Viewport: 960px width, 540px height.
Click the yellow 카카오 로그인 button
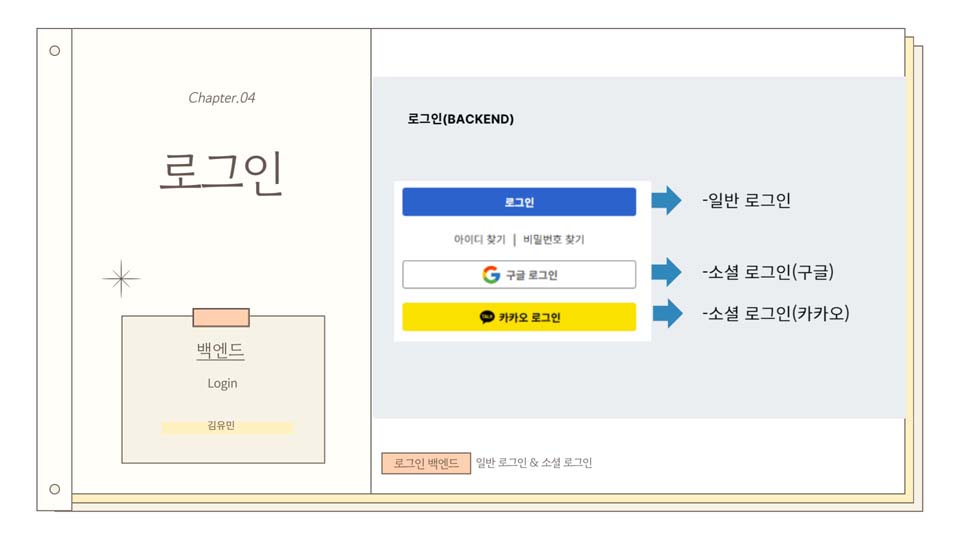coord(519,317)
